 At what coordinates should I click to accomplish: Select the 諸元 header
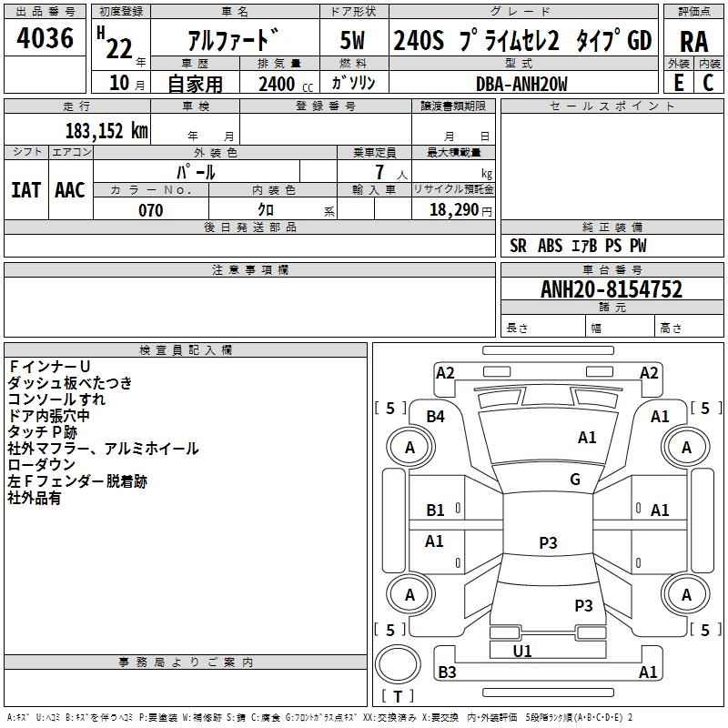tap(612, 307)
